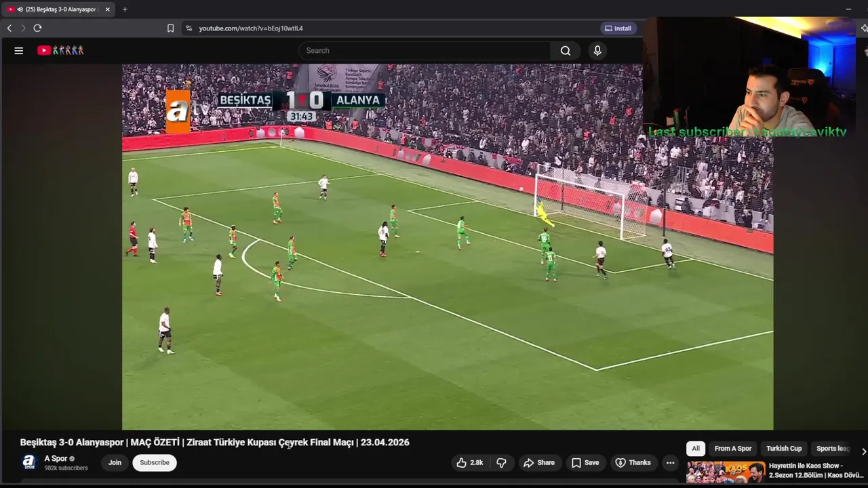868x488 pixels.
Task: Filter recommendations by From A Spor
Action: click(733, 449)
